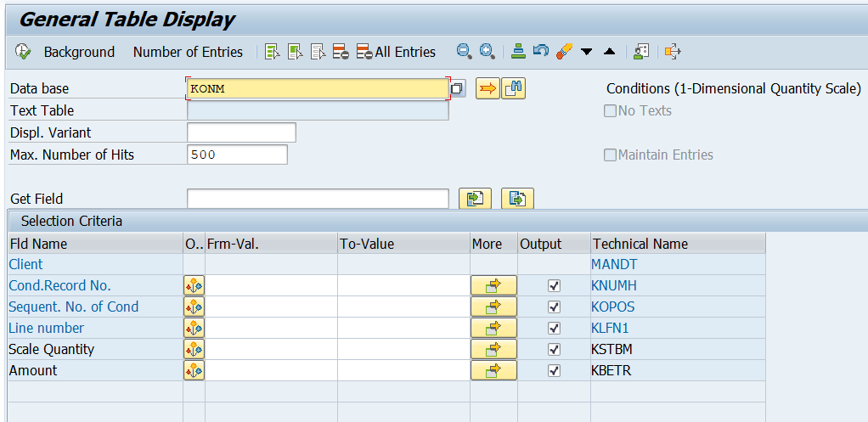Uncheck Output for KBETR row

pos(554,370)
